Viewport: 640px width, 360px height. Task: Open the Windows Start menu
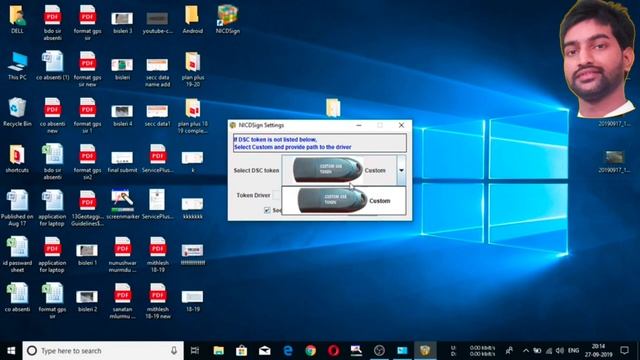click(11, 351)
